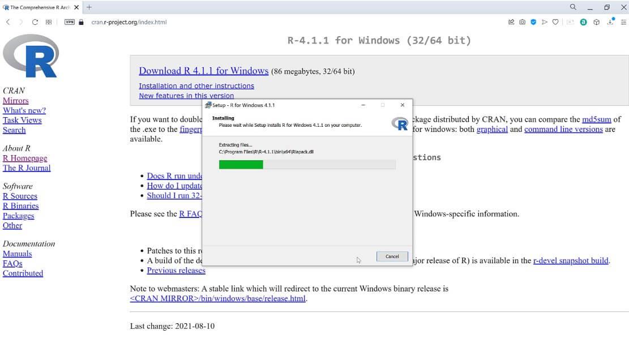This screenshot has height=364, width=629.
Task: Open the R Homepage link
Action: click(25, 158)
